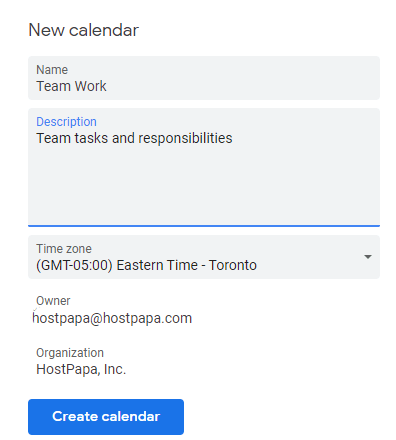Viewport: 396px width, 440px height.
Task: Click the Description label
Action: point(66,122)
